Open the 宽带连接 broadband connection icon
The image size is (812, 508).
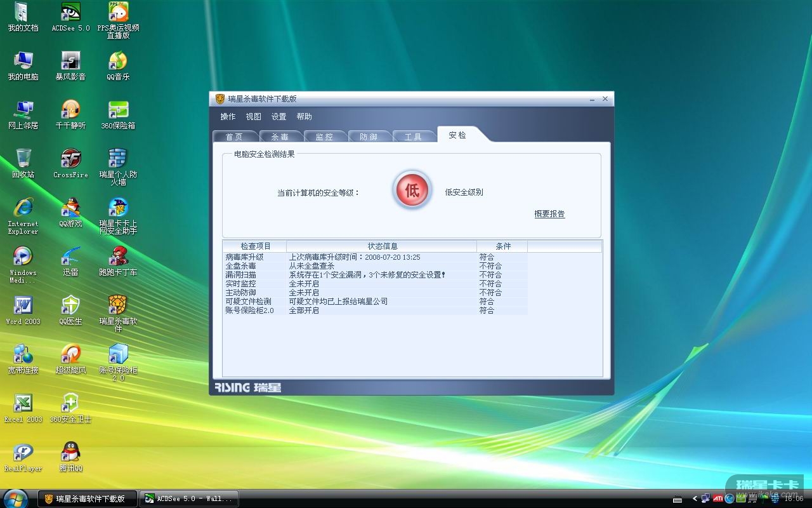(x=23, y=359)
